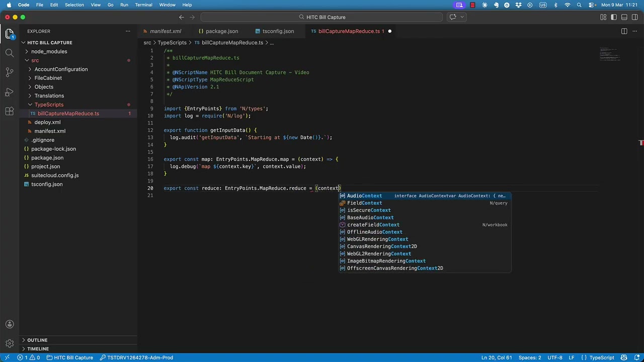Open the Copilot chat icon in title bar
This screenshot has width=644, height=362.
[x=453, y=17]
